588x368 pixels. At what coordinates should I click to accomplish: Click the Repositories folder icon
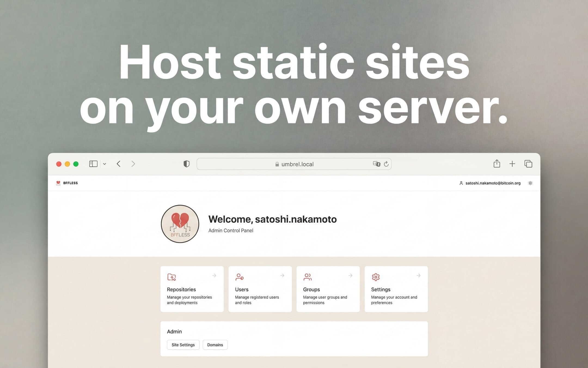coord(171,277)
